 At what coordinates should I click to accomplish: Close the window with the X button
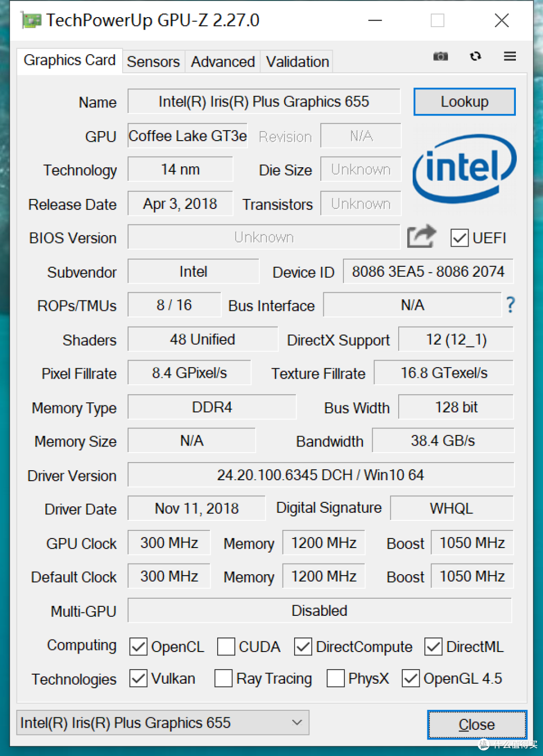click(x=502, y=21)
